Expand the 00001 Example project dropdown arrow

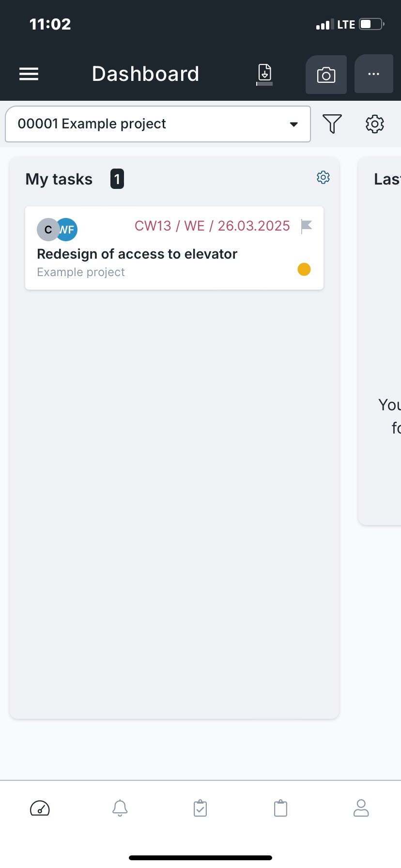293,124
